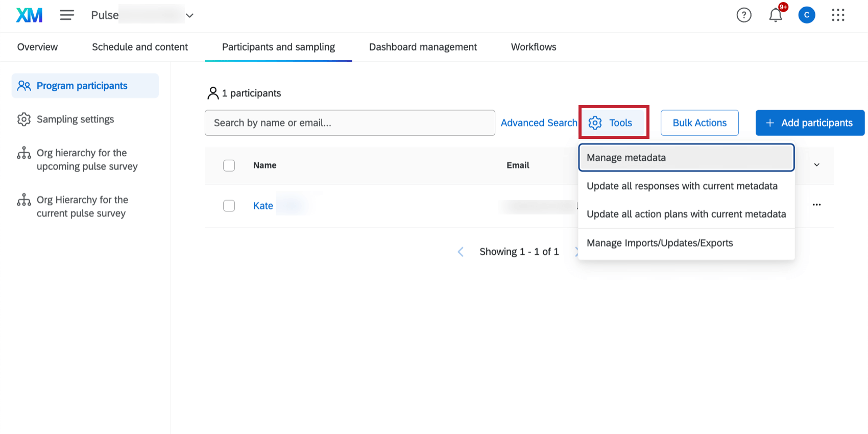Go to previous page arrow
The width and height of the screenshot is (868, 434).
(461, 252)
